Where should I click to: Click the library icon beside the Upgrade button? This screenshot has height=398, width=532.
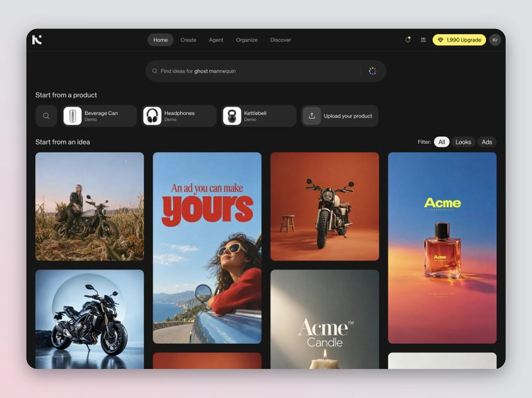pyautogui.click(x=423, y=40)
